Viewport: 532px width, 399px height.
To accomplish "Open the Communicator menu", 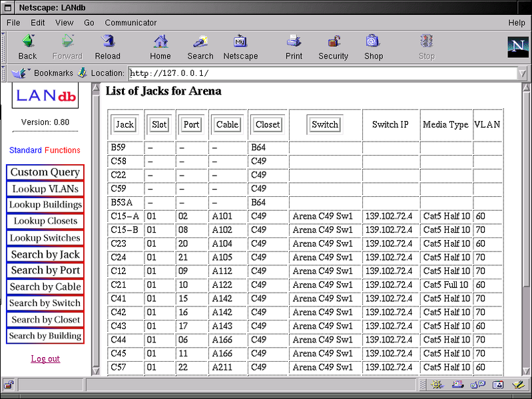I will 131,23.
